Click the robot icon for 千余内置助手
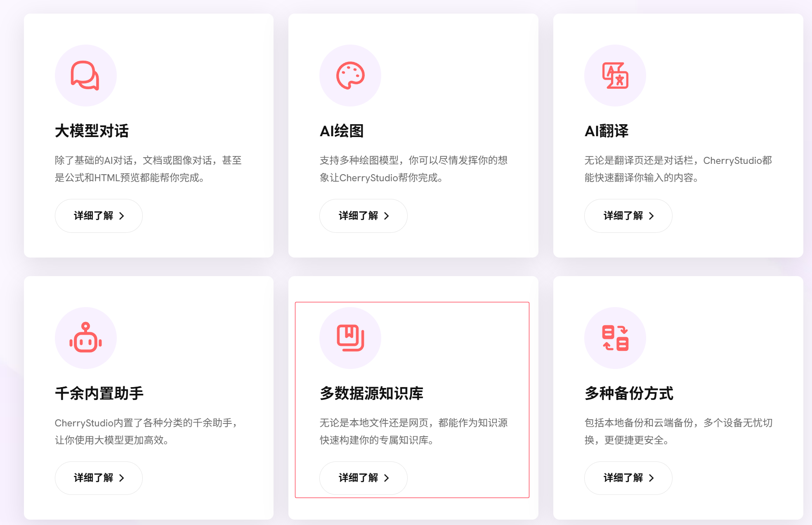 coord(85,338)
